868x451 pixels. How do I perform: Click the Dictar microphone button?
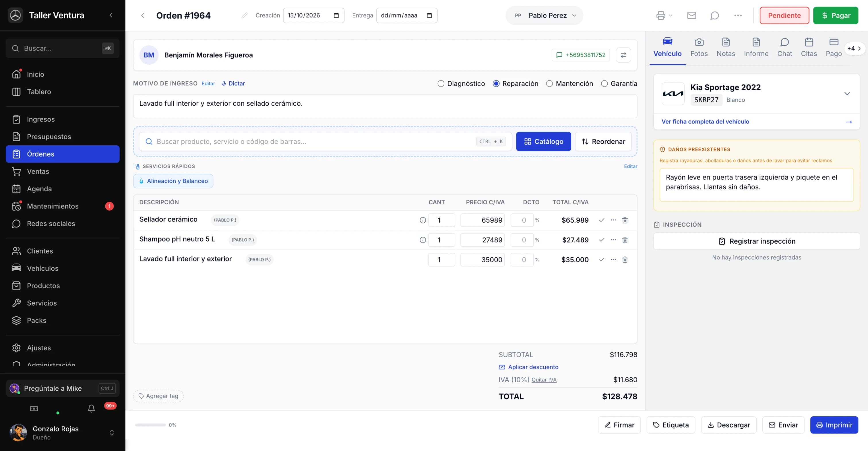click(x=233, y=83)
